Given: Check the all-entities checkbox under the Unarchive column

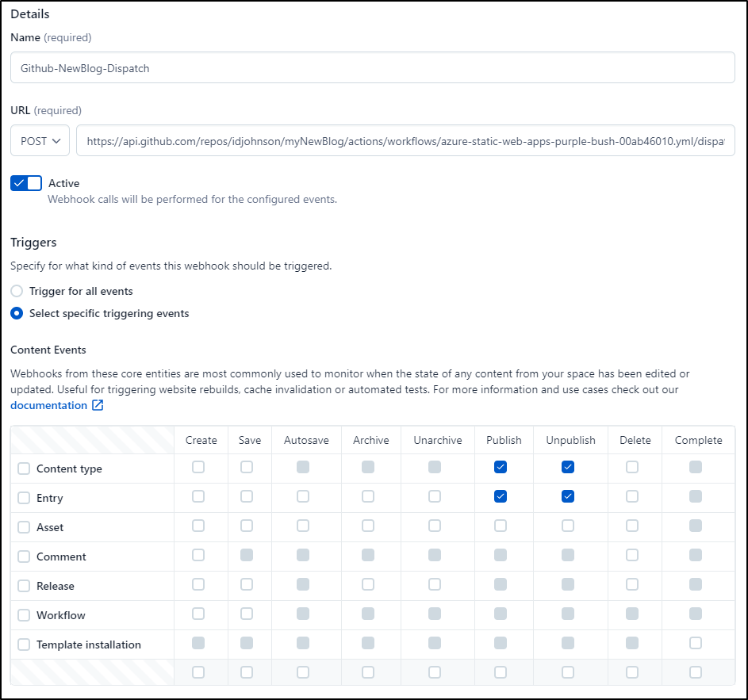Looking at the screenshot, I should click(435, 672).
